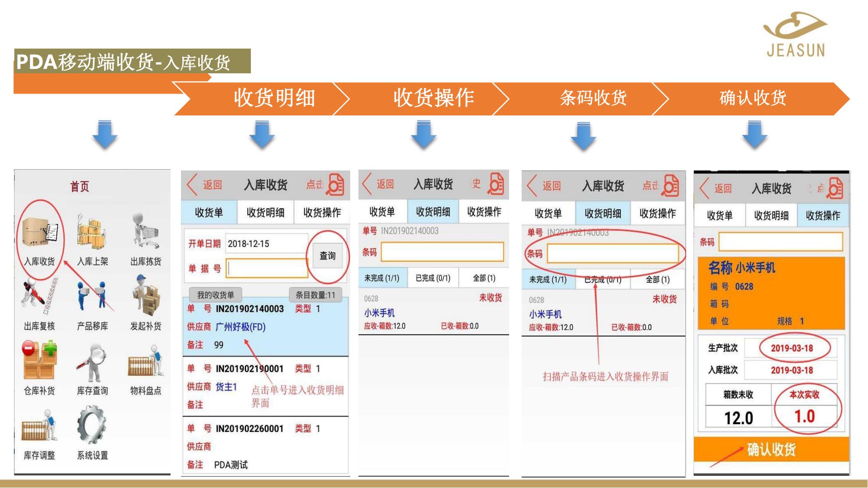This screenshot has width=868, height=488.
Task: Select 已完成 (0/1) filter in third screen
Action: click(433, 278)
